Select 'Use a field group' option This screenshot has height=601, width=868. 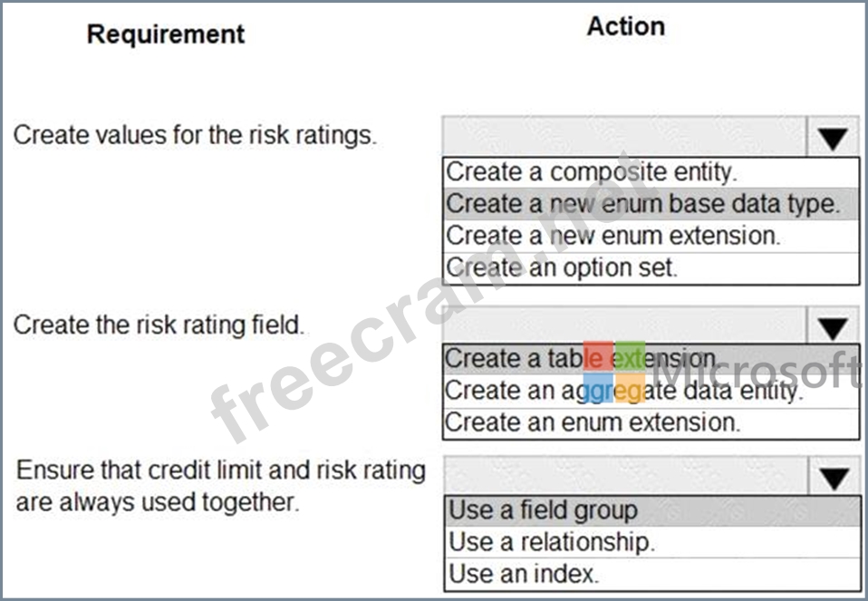652,510
